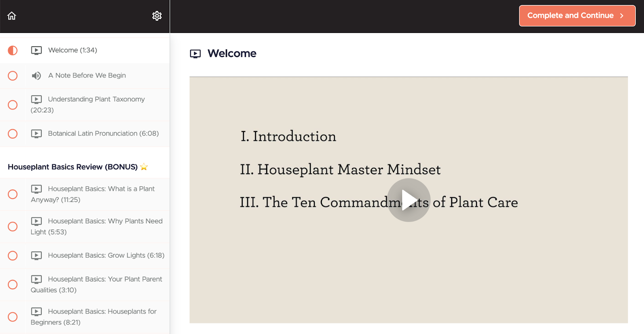Viewport: 644px width, 334px height.
Task: Open Houseplant Basics: Why Plants Need Light lesson
Action: [x=105, y=221]
